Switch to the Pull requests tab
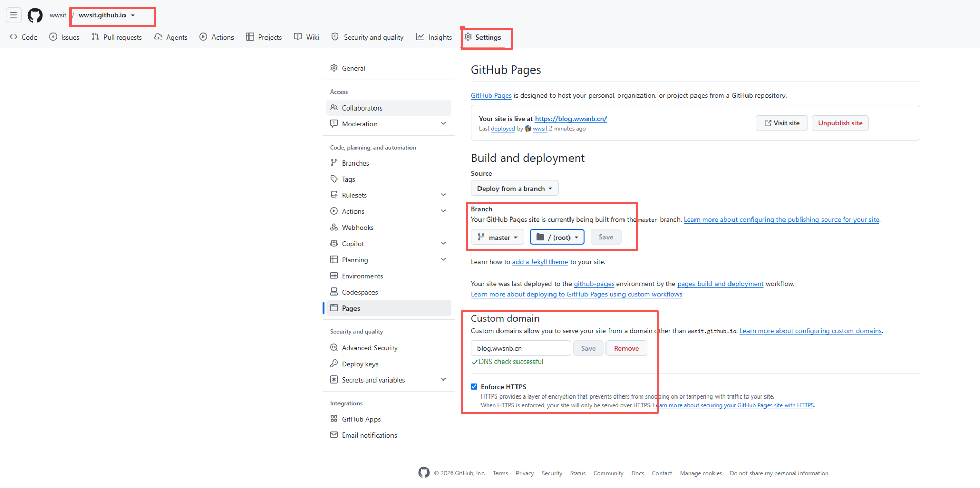 117,37
